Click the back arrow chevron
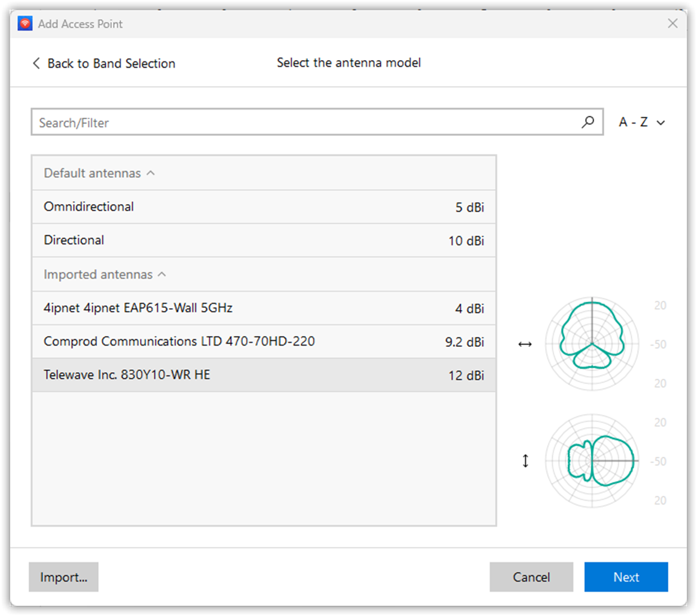The height and width of the screenshot is (616, 697). tap(36, 64)
